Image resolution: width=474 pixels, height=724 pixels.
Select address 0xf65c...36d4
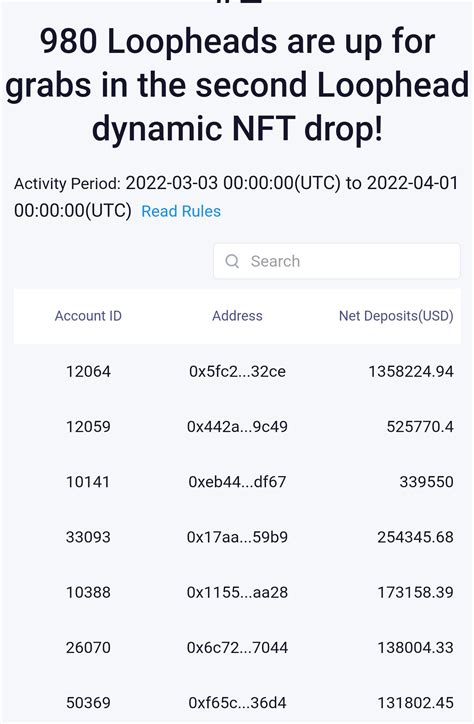point(237,703)
